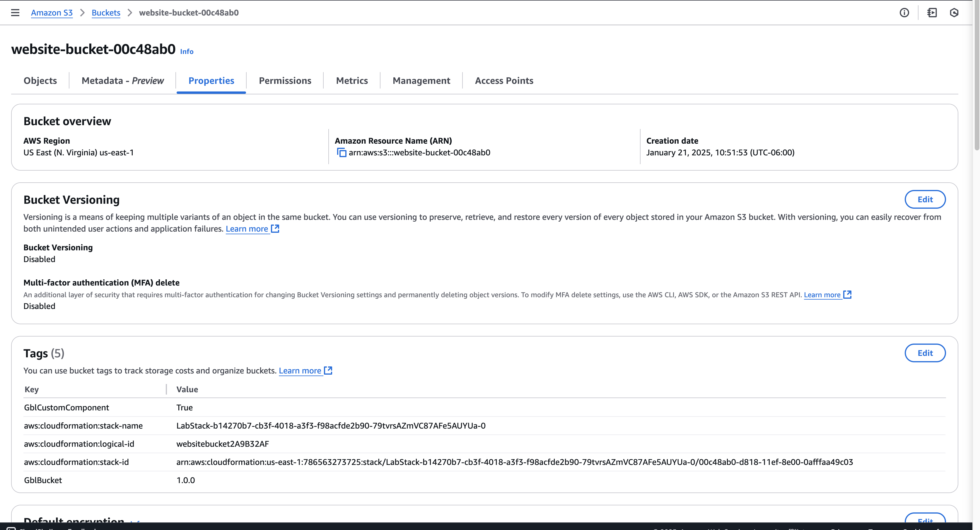Select the GblBucket tag key

(43, 480)
